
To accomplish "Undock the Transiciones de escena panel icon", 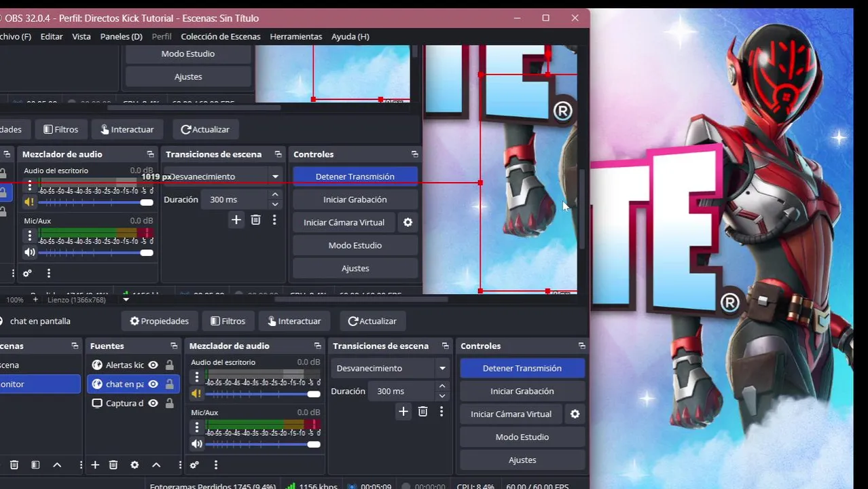I will (x=445, y=346).
